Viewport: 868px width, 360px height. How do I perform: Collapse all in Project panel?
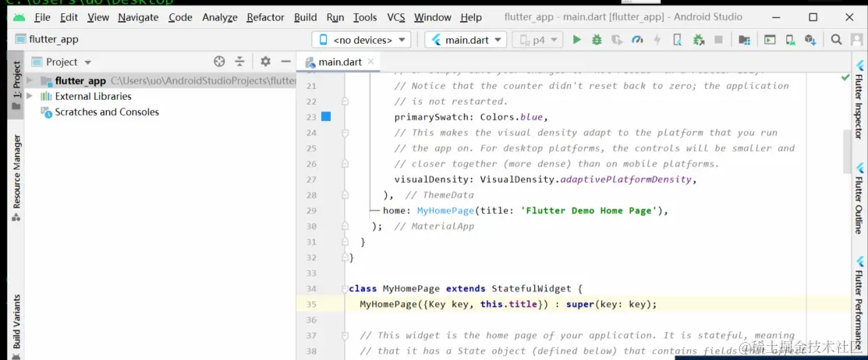(239, 62)
